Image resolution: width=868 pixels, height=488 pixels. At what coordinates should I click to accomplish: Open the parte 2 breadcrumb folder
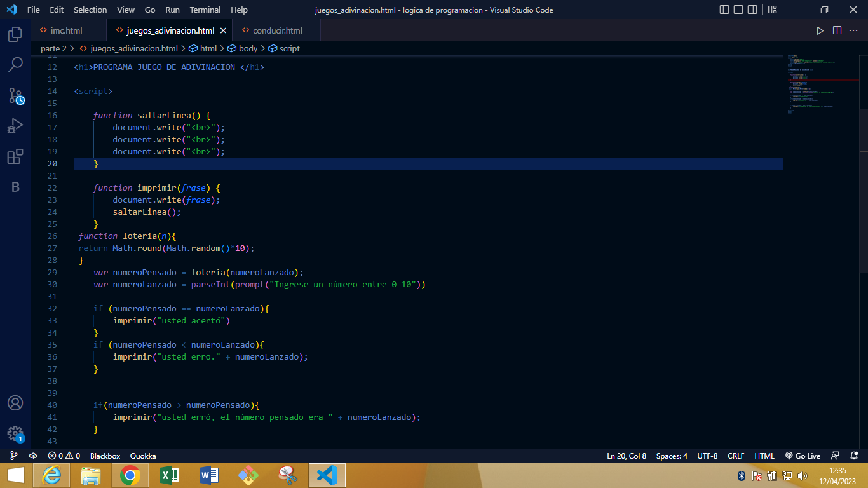(53, 48)
